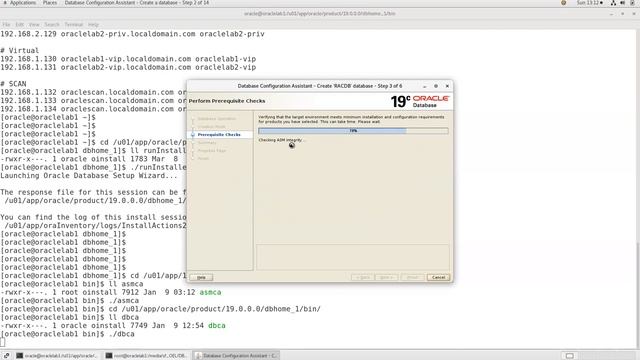The height and width of the screenshot is (360, 640).
Task: Click the show-desktop icon in bottom taskbar
Action: [6, 356]
